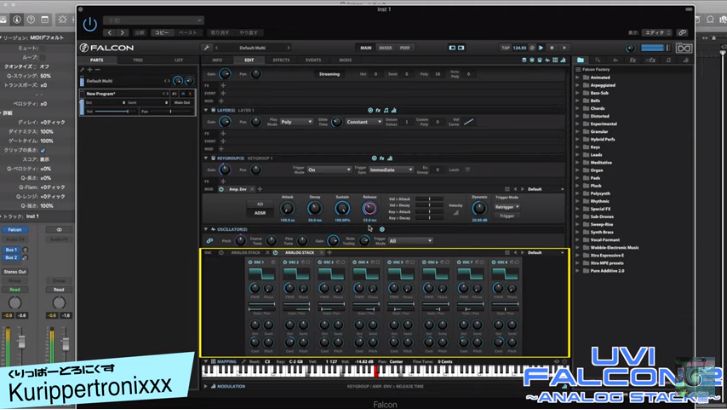Select the AD envelope type button

(x=260, y=204)
